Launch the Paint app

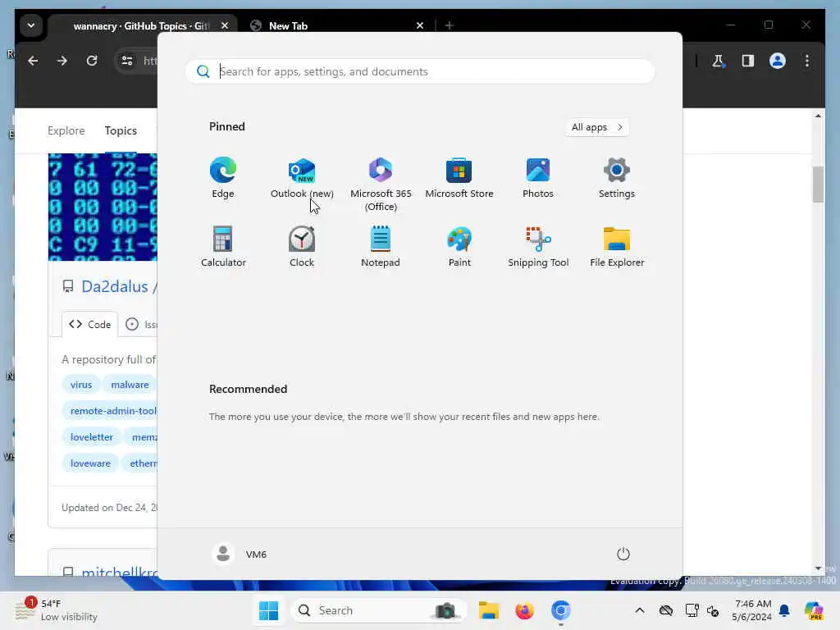459,247
